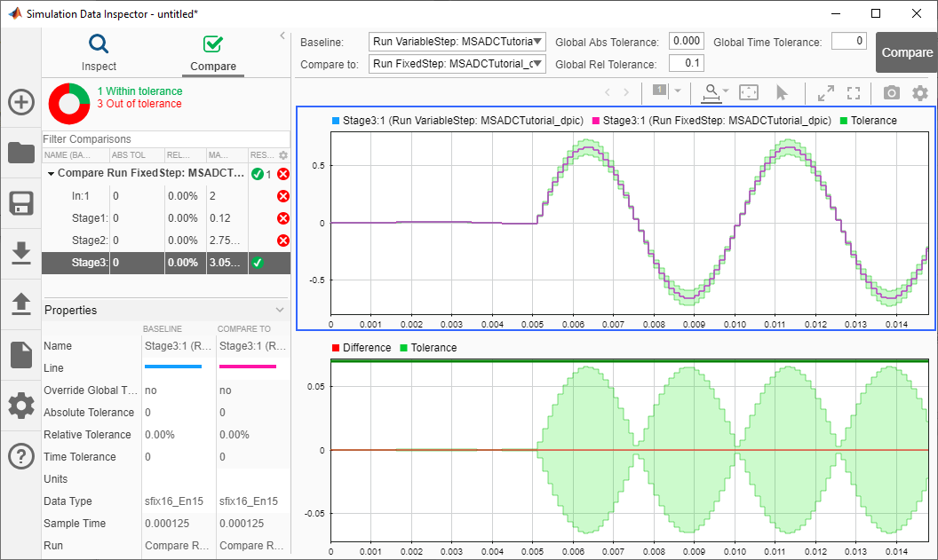938x560 pixels.
Task: Click the Import data icon in the sidebar
Action: coord(20,254)
